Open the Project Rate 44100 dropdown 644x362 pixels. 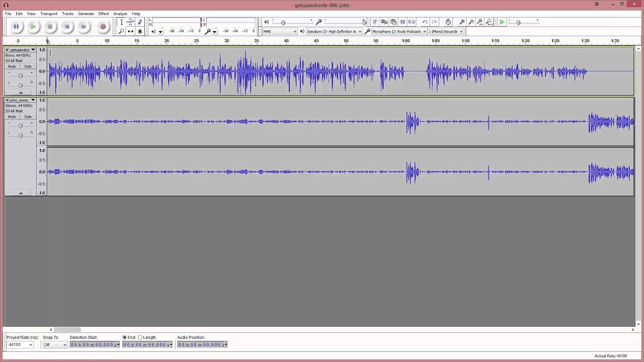tap(20, 344)
